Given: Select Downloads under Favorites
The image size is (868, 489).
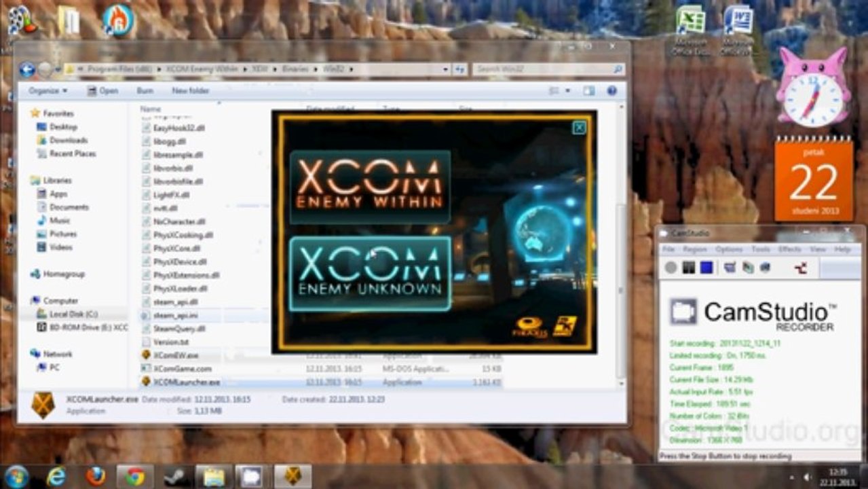Looking at the screenshot, I should tap(62, 141).
